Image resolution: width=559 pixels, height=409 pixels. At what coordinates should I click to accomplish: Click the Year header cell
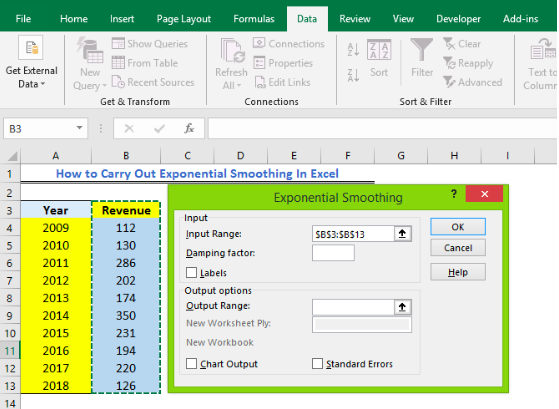[x=56, y=210]
